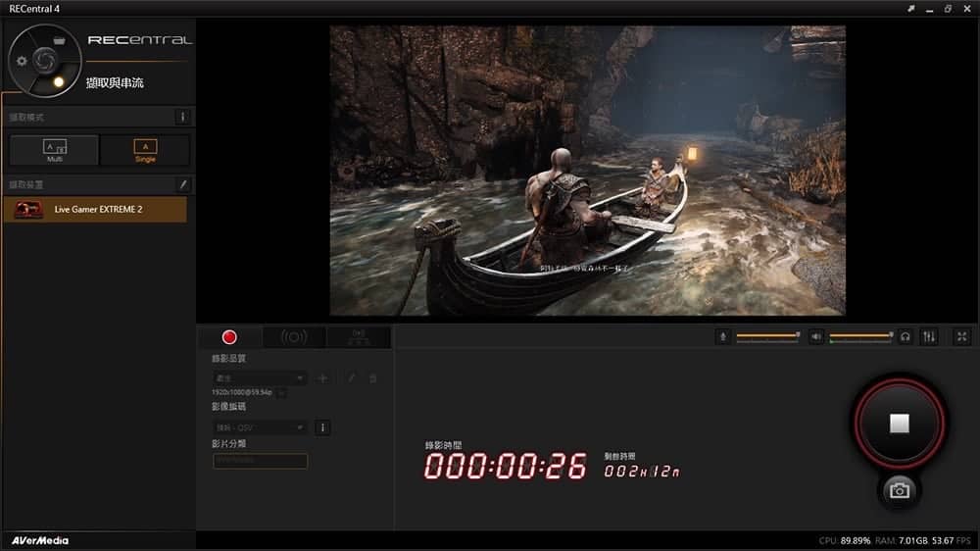Close the RECentral 4 window
980x551 pixels.
tap(967, 9)
